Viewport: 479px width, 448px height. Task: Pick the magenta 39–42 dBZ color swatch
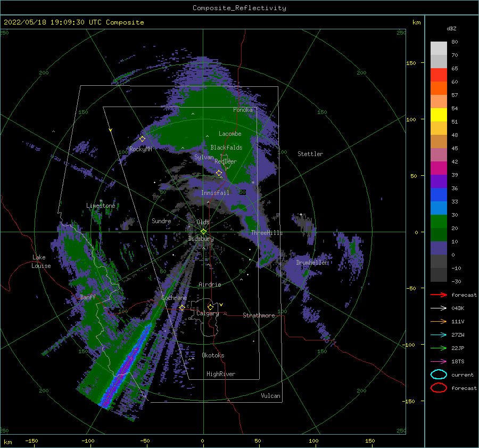439,168
